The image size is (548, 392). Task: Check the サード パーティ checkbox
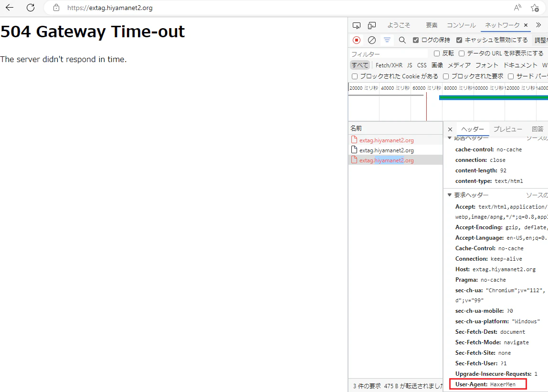point(511,76)
